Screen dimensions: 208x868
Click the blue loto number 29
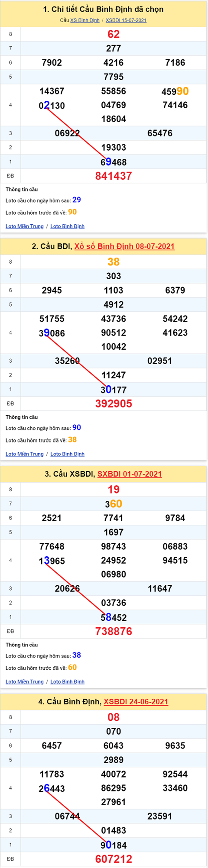click(x=77, y=200)
